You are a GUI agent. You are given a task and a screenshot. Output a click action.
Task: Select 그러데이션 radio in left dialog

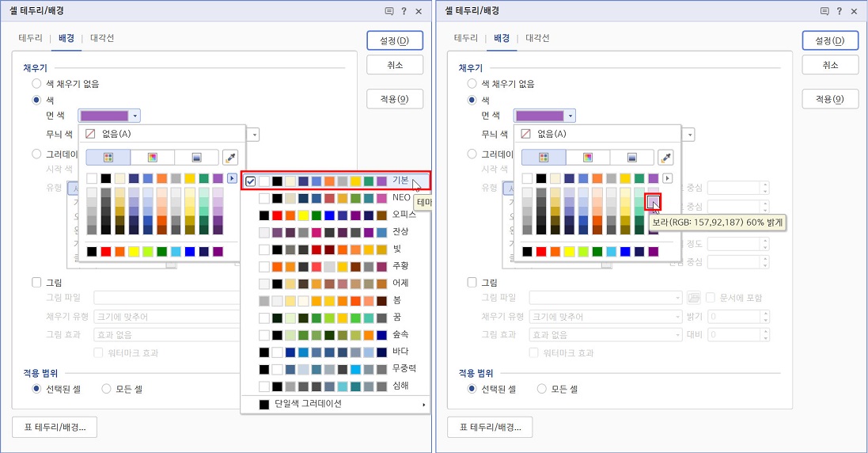pos(36,154)
